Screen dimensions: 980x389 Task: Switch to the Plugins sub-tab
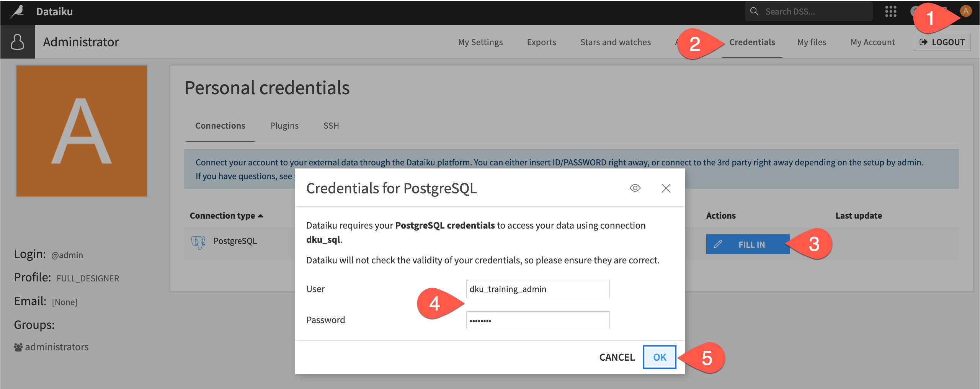point(284,126)
